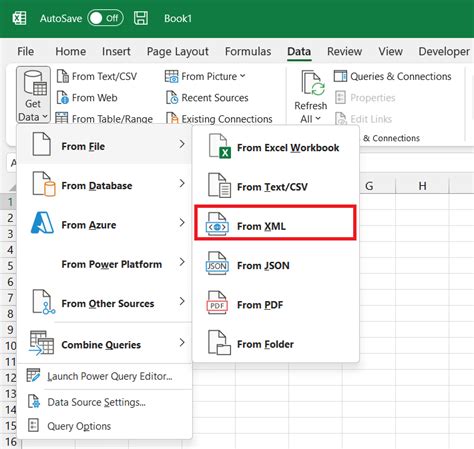
Task: Open Data Source Settings menu text
Action: (x=96, y=402)
